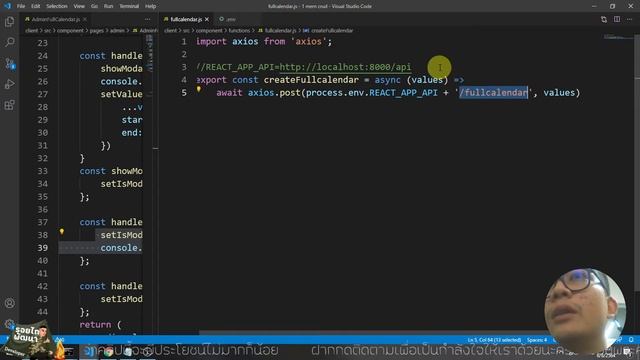Open the Search view in the activity bar

tap(9, 42)
